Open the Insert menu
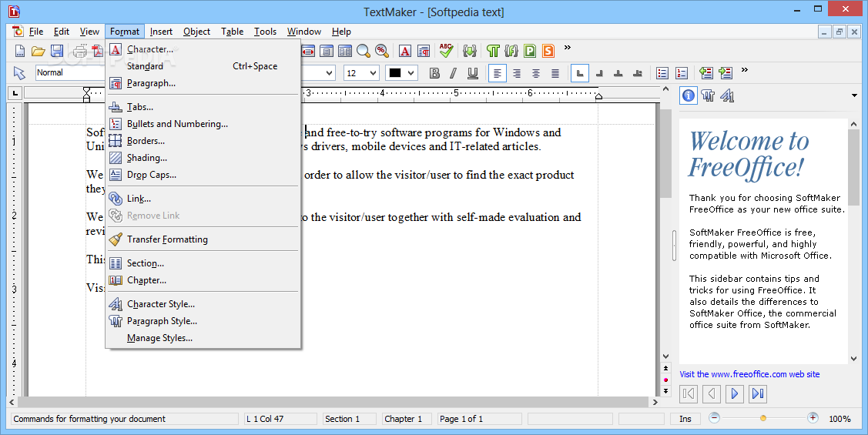This screenshot has height=435, width=868. [161, 32]
